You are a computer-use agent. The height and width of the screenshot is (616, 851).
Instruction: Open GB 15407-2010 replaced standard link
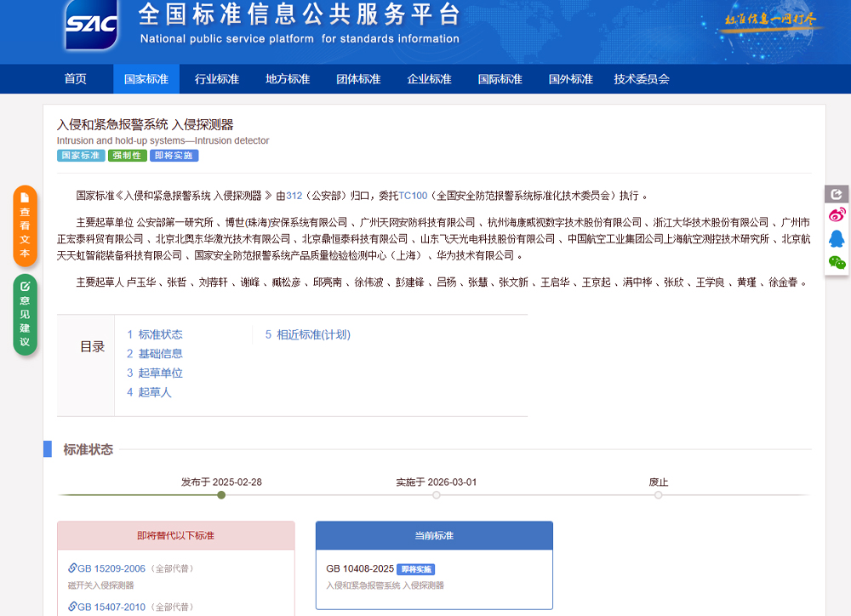(x=111, y=607)
